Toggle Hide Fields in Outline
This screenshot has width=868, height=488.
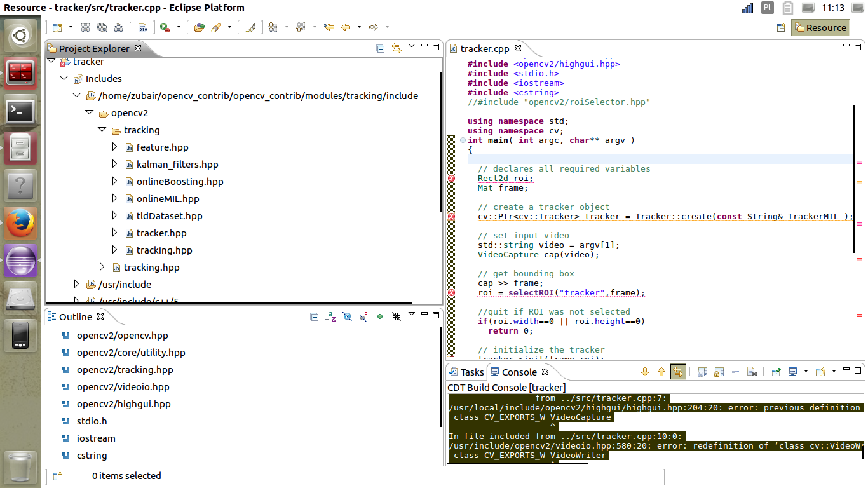click(347, 316)
